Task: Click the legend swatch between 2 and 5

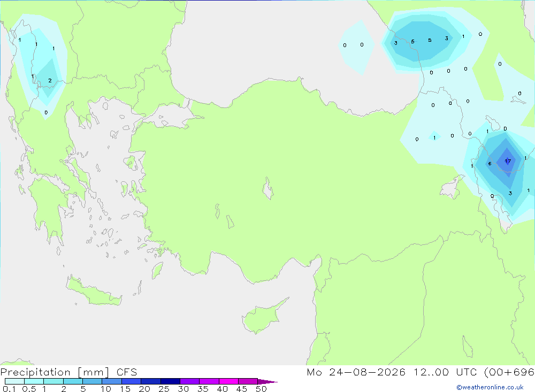Action: point(73,381)
